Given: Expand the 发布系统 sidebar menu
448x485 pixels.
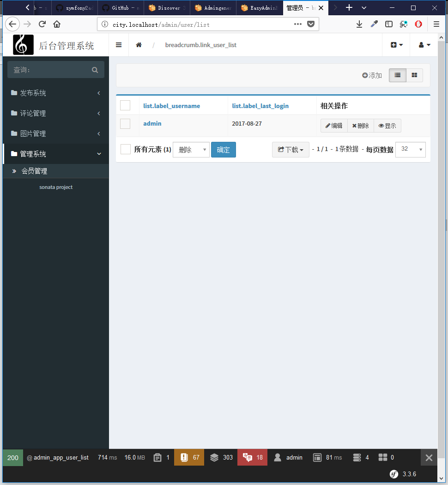Looking at the screenshot, I should coord(56,93).
